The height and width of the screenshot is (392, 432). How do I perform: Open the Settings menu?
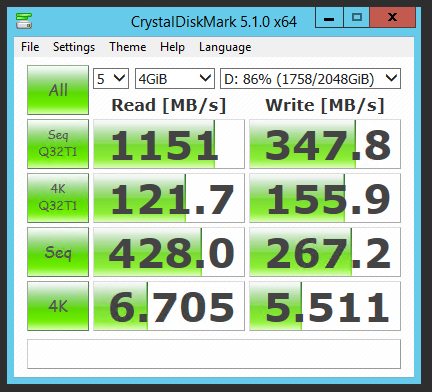point(74,47)
